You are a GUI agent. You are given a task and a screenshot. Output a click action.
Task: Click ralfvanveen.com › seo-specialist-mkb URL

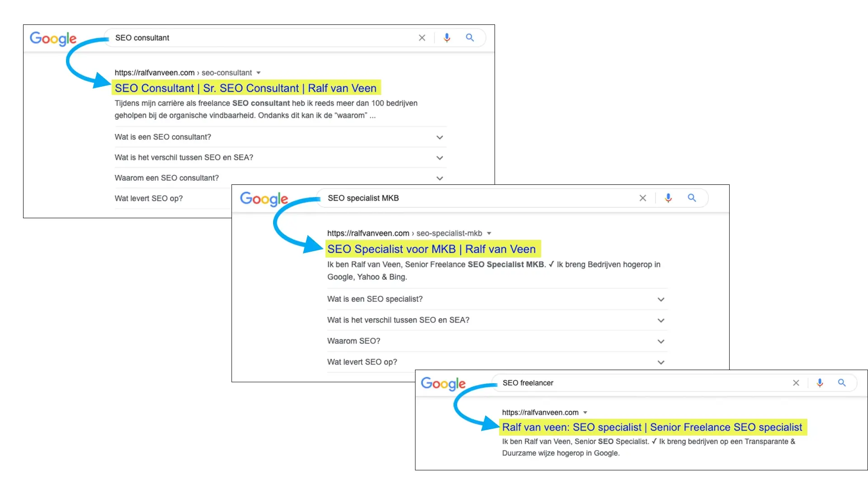(x=405, y=234)
